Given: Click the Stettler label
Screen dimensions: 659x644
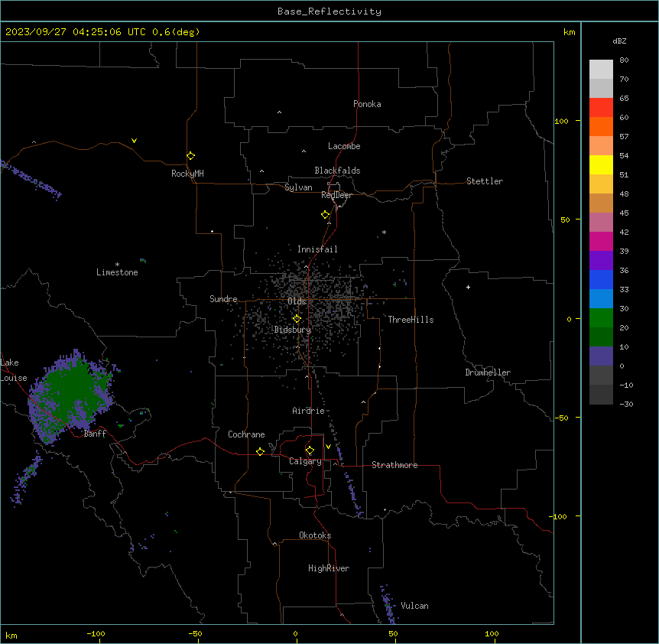Looking at the screenshot, I should point(485,181).
